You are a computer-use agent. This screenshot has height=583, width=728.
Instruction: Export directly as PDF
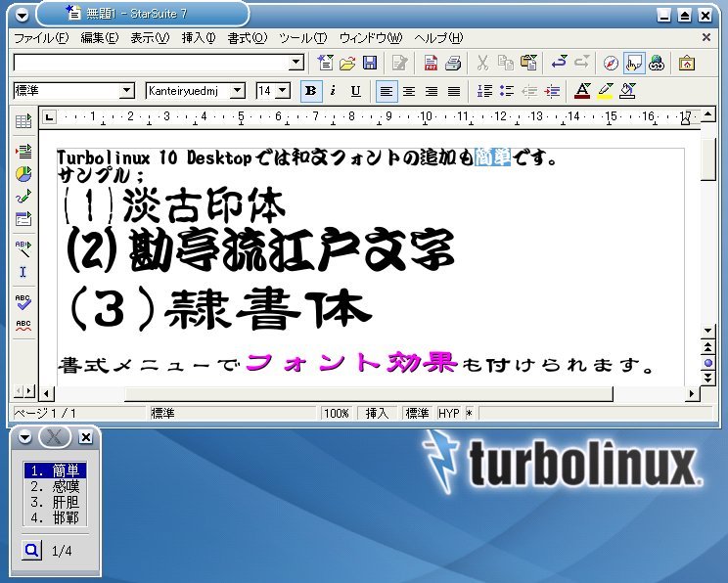[x=431, y=63]
